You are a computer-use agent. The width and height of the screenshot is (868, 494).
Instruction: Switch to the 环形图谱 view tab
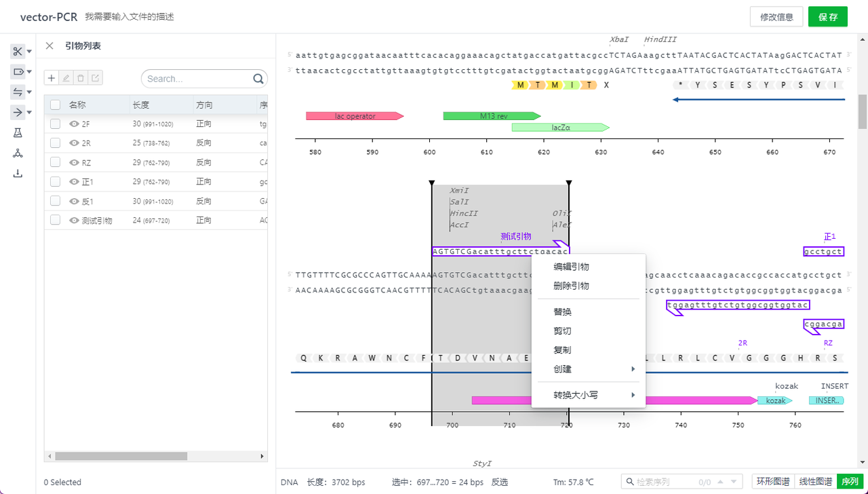773,482
